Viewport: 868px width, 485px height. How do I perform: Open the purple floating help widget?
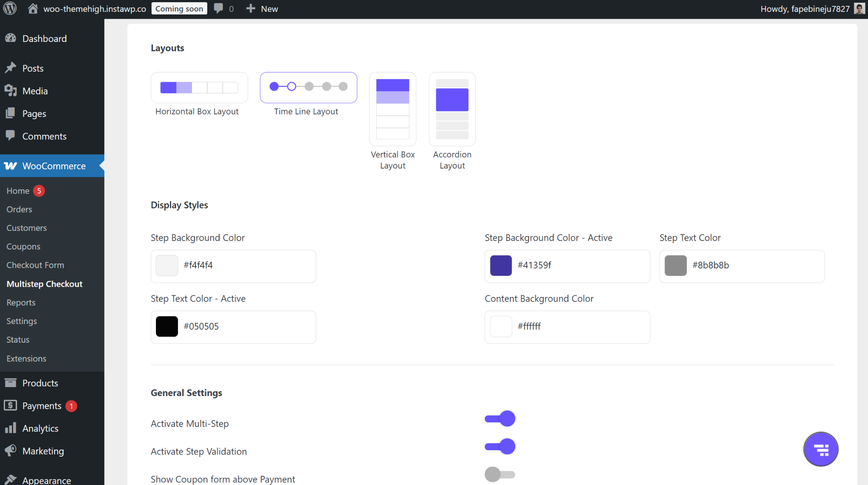tap(821, 449)
